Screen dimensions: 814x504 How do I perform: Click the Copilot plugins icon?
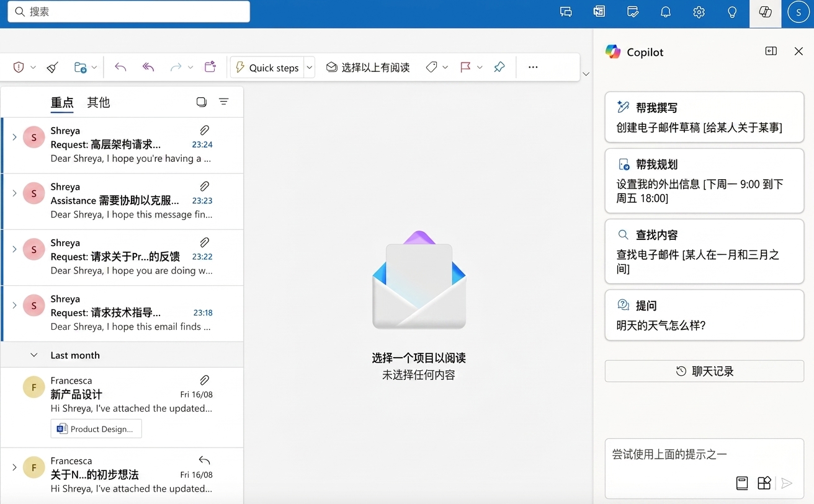[764, 483]
